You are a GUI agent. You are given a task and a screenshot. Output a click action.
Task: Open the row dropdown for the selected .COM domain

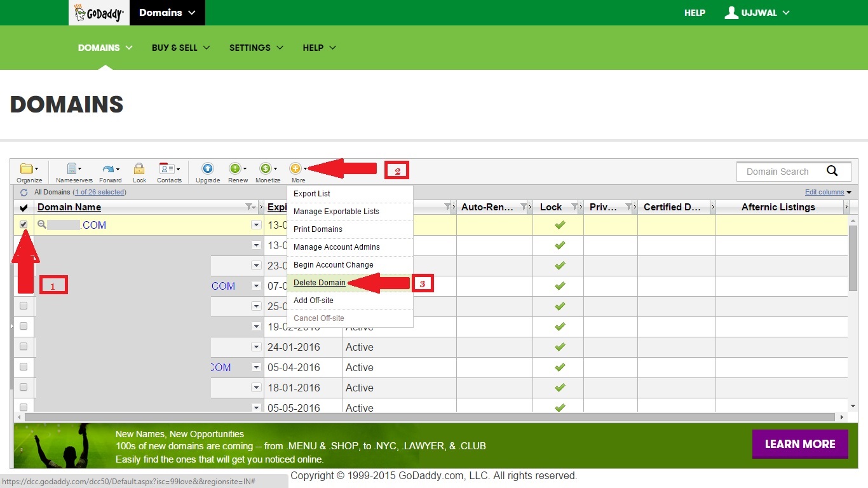tap(256, 225)
